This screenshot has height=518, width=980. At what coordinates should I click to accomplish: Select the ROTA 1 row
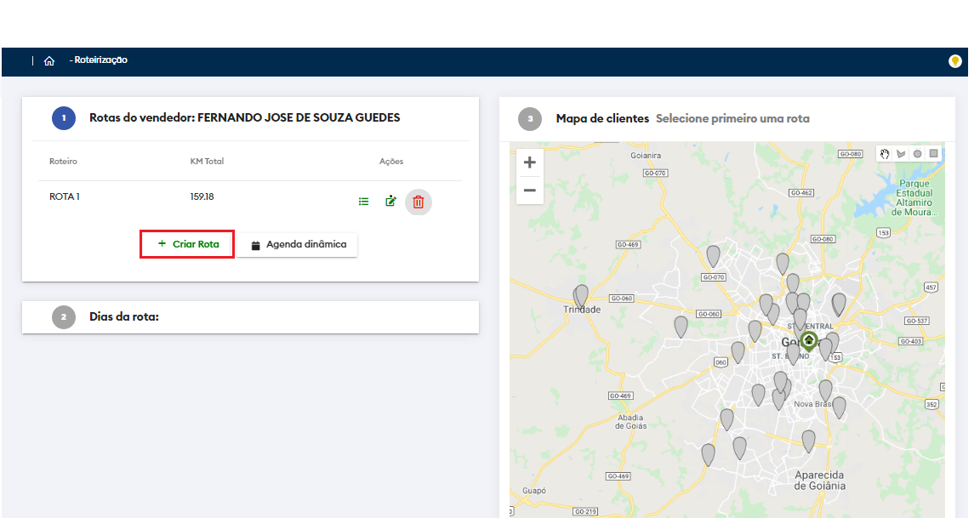(65, 196)
